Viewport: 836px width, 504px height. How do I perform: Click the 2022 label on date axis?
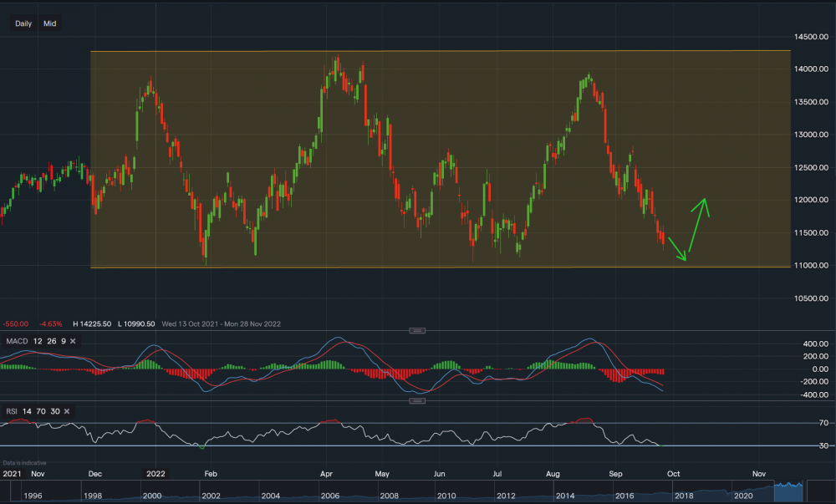[x=155, y=473]
